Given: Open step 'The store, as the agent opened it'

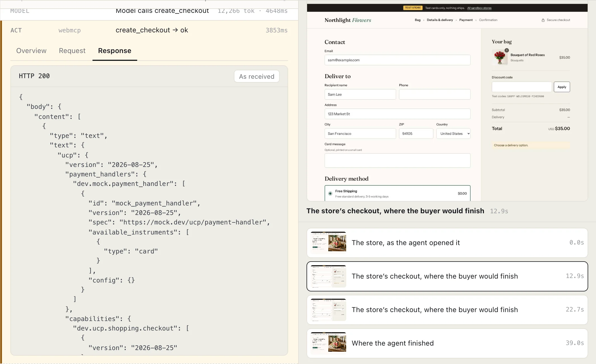Looking at the screenshot, I should pos(447,243).
